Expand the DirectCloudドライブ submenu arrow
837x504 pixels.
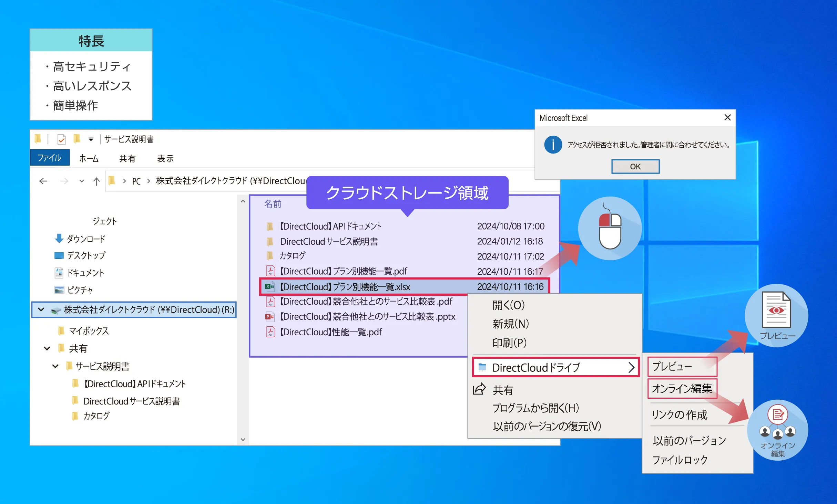[632, 367]
